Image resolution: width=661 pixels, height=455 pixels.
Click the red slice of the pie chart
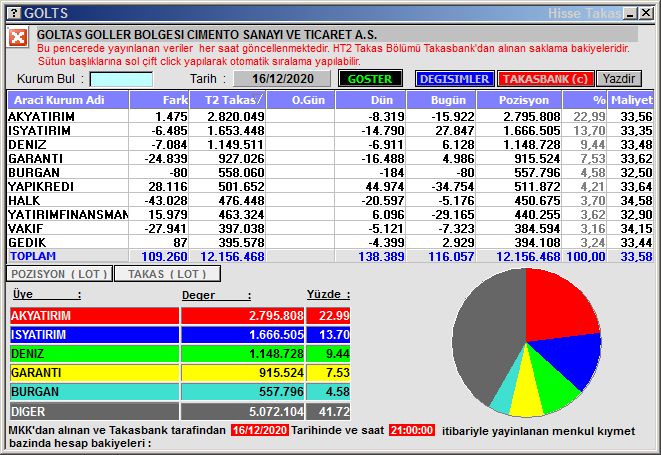(556, 308)
